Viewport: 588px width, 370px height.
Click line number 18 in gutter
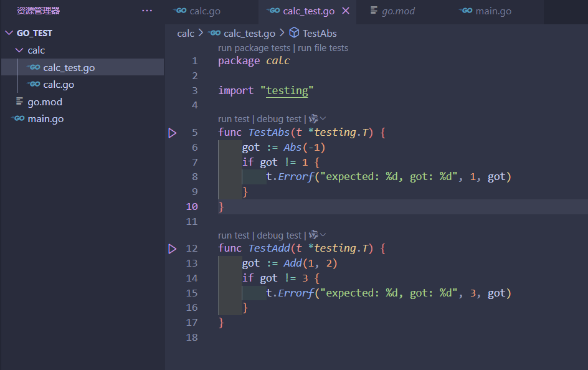pos(192,338)
